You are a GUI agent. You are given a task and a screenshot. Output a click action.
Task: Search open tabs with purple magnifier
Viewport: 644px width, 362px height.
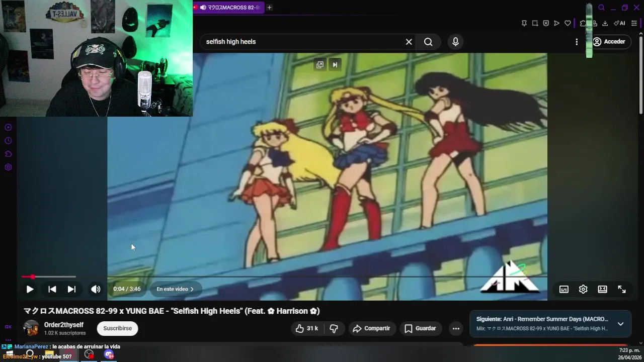point(601,8)
